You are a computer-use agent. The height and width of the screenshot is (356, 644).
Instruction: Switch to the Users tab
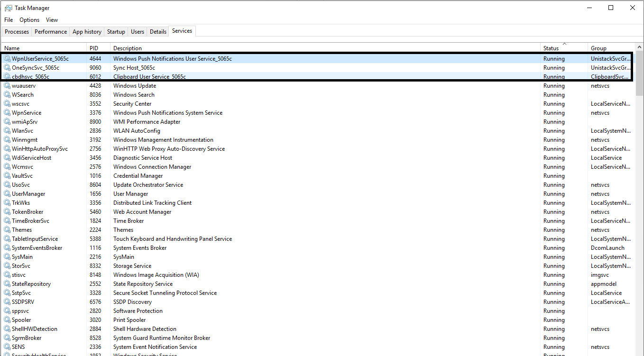point(138,32)
